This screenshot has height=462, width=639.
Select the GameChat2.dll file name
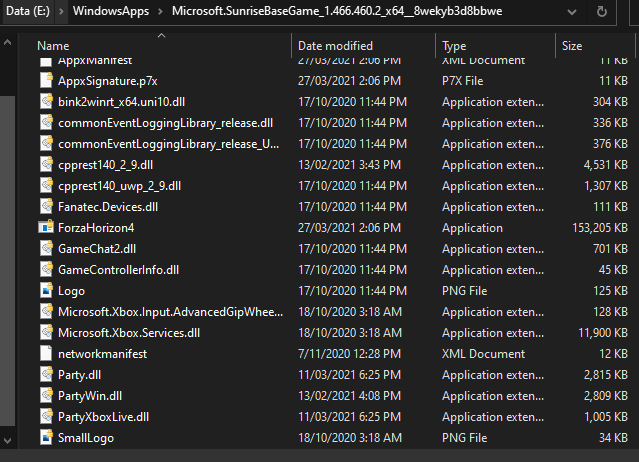[97, 249]
